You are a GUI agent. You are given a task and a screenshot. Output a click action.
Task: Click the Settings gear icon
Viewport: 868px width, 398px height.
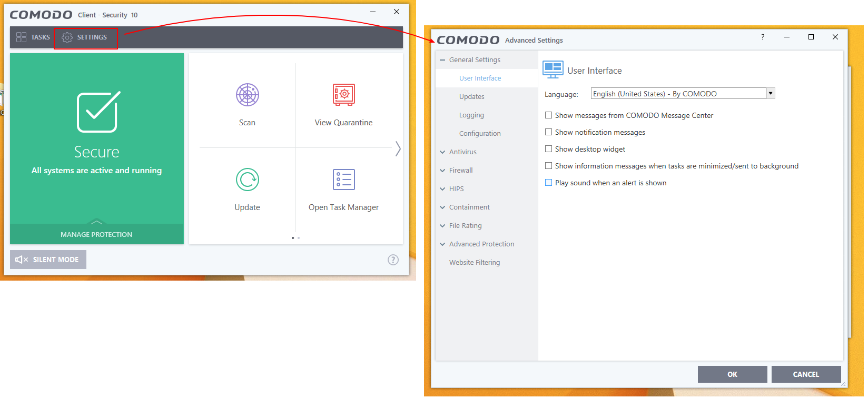coord(67,37)
